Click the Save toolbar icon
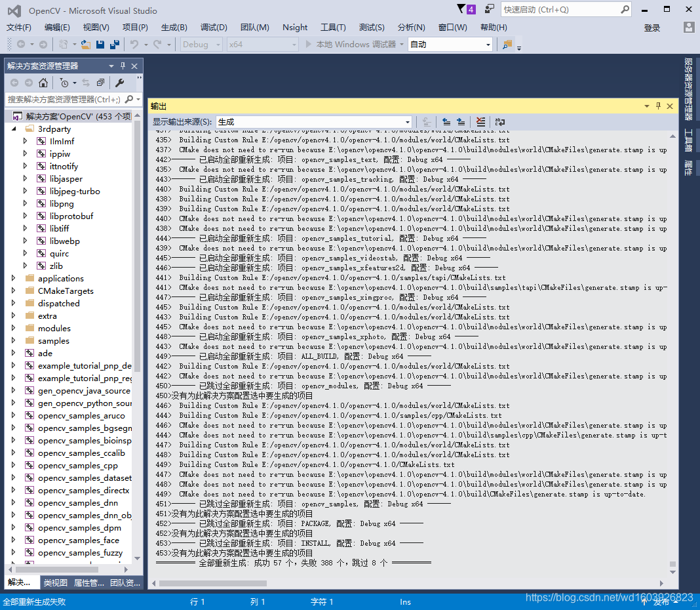Viewport: 700px width, 610px height. coord(100,44)
